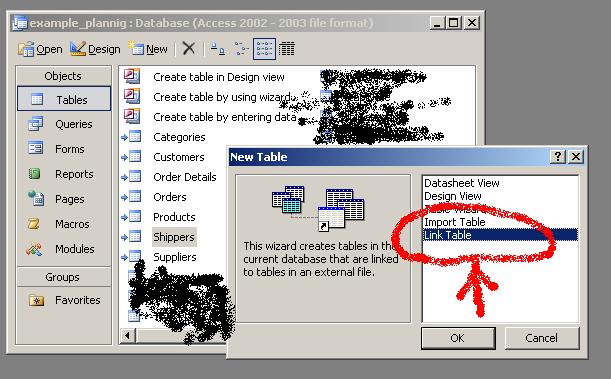Image resolution: width=611 pixels, height=379 pixels.
Task: Click the database window title icon
Action: (x=19, y=23)
